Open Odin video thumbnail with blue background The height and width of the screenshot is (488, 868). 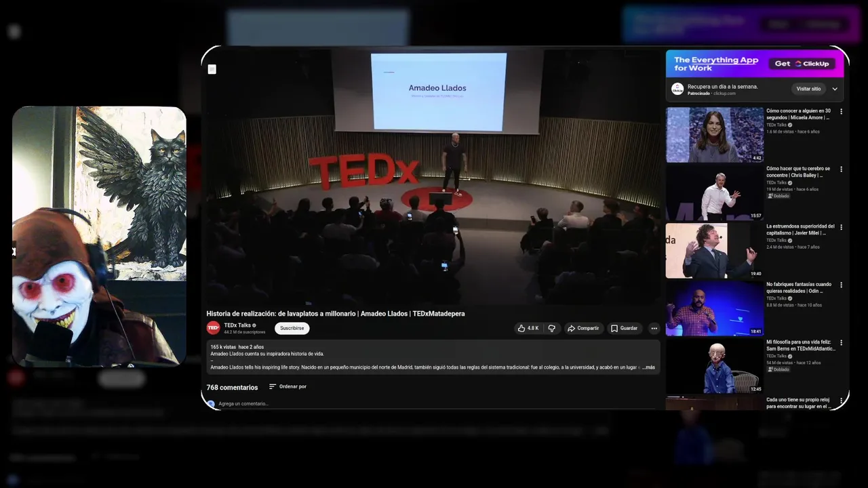[x=714, y=308]
